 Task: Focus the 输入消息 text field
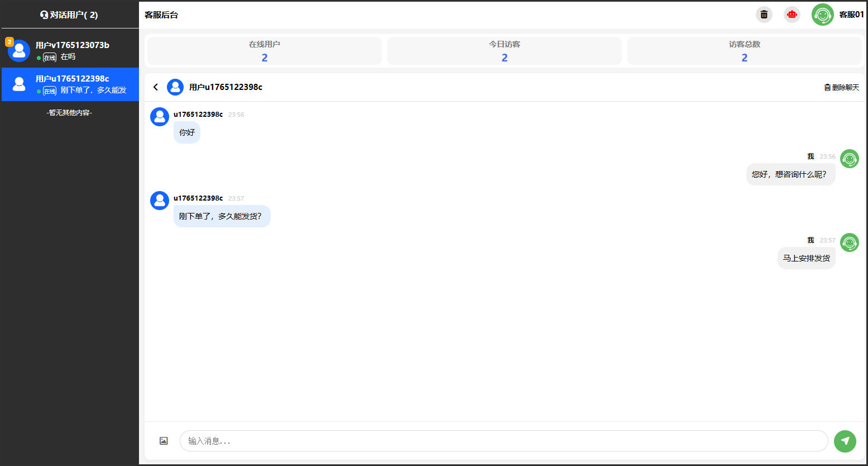click(x=502, y=441)
